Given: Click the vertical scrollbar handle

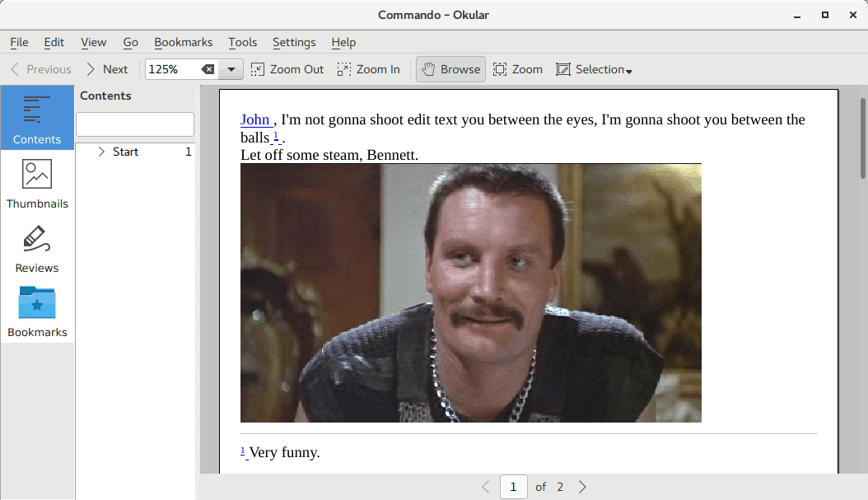Looking at the screenshot, I should tap(862, 138).
